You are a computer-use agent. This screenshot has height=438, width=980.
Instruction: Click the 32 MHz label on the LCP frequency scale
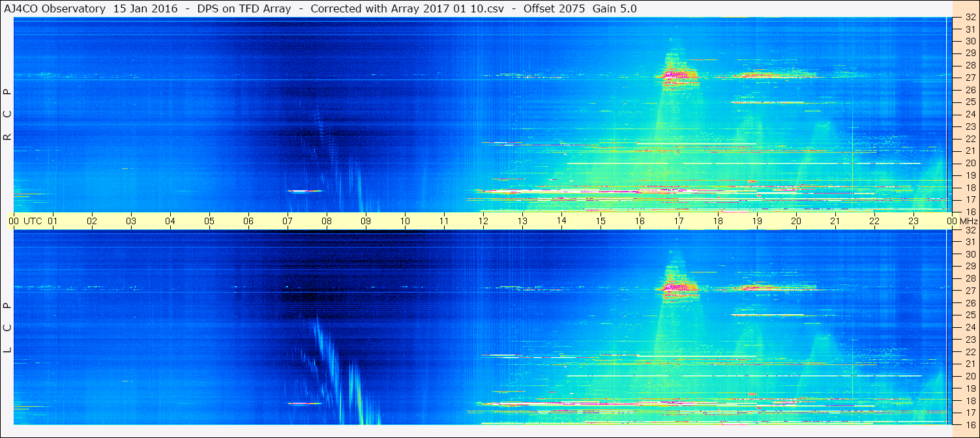pyautogui.click(x=970, y=230)
